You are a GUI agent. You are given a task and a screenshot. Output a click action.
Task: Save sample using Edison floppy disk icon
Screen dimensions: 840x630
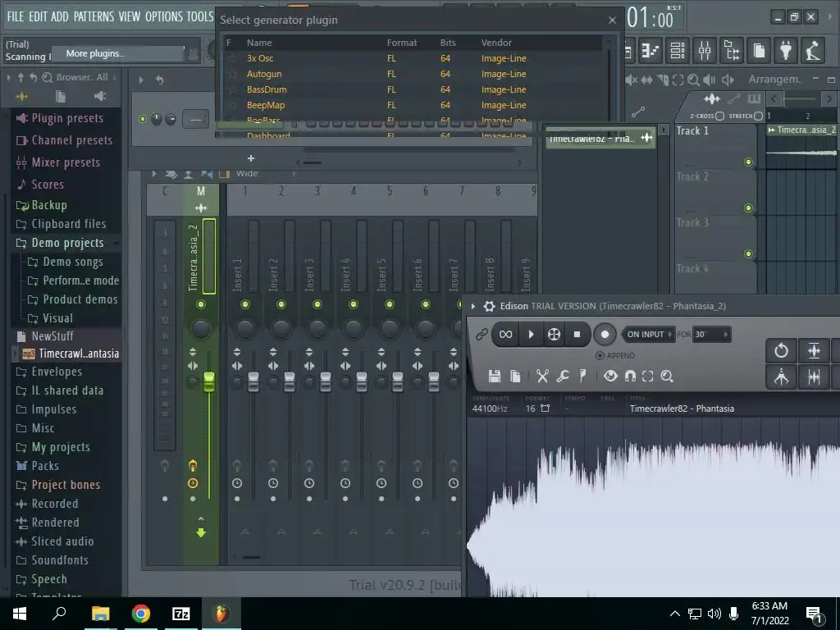tap(495, 376)
